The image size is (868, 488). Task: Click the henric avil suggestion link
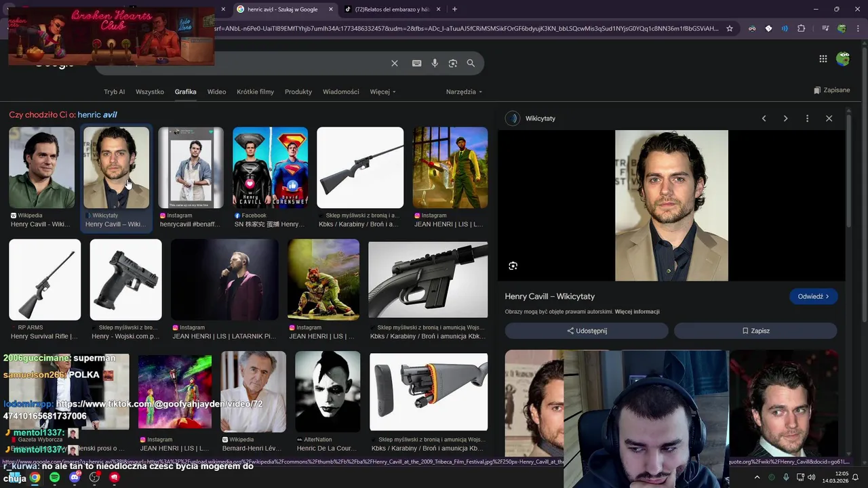[97, 115]
